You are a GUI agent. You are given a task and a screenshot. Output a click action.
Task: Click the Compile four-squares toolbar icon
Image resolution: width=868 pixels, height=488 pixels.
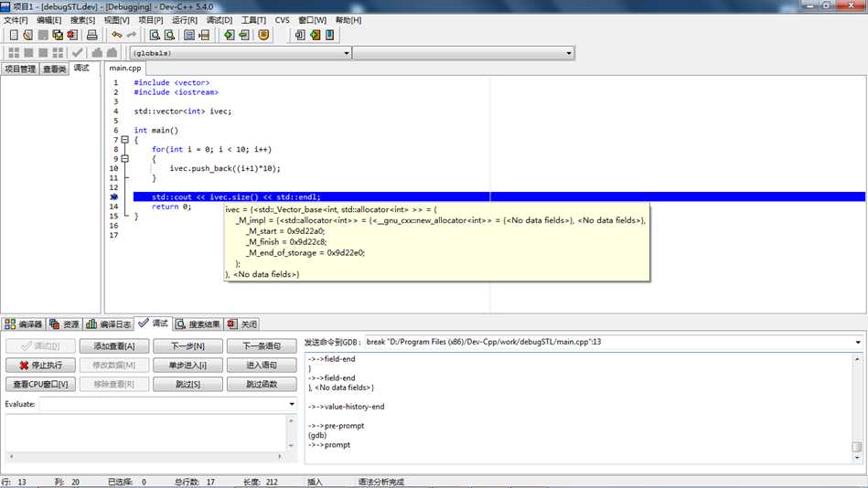coord(14,53)
